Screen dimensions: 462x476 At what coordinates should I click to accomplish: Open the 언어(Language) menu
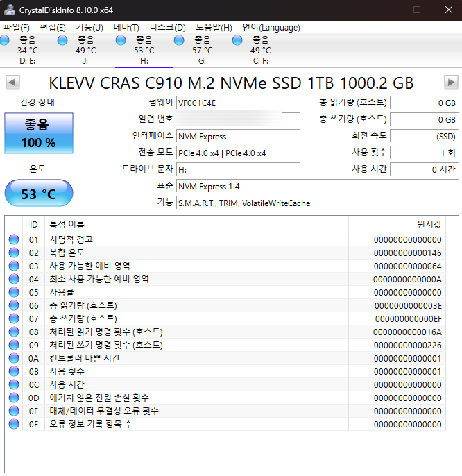coord(271,28)
